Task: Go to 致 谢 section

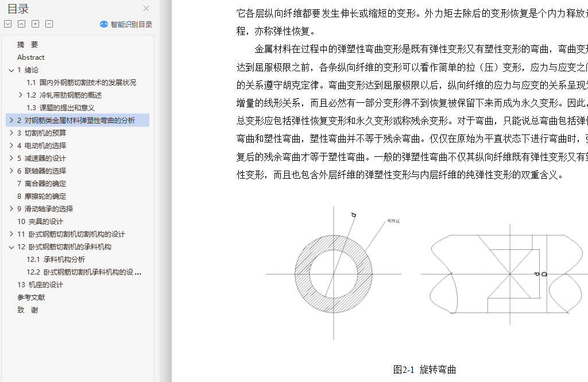Action: click(28, 310)
